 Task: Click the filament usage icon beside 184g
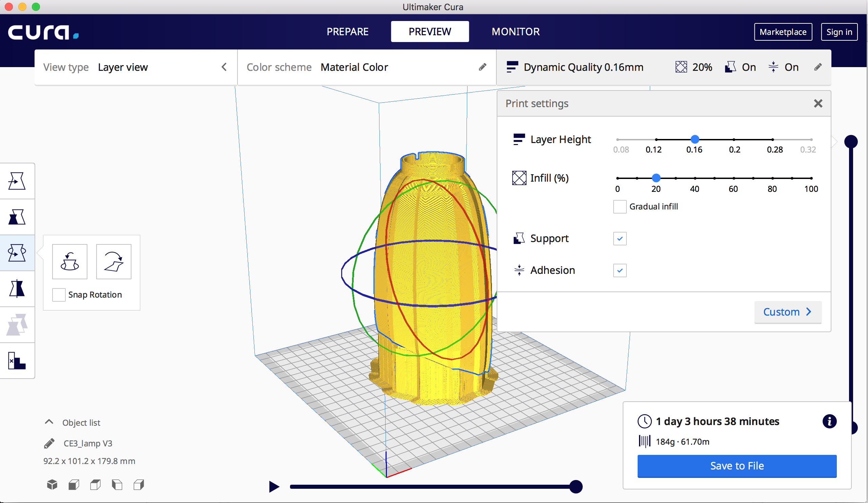(644, 441)
